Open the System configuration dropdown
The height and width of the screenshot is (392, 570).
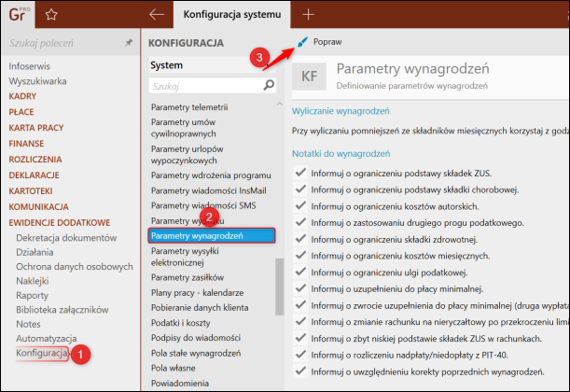pyautogui.click(x=213, y=65)
